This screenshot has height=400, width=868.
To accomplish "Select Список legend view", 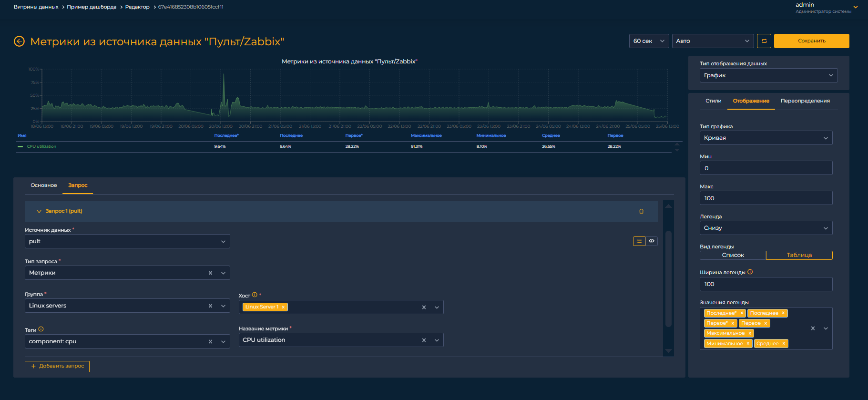I will [x=733, y=256].
